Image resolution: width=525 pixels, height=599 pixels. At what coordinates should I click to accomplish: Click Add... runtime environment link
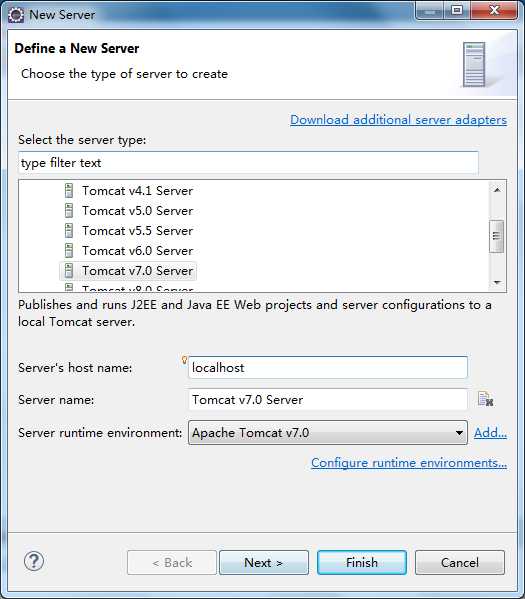point(490,432)
